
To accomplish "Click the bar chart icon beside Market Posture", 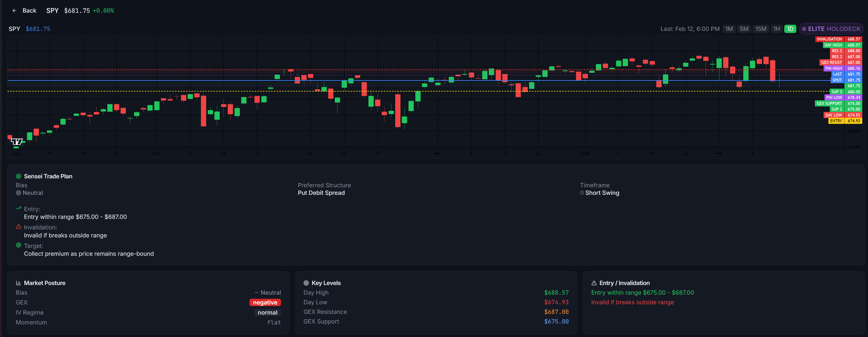I will (19, 283).
